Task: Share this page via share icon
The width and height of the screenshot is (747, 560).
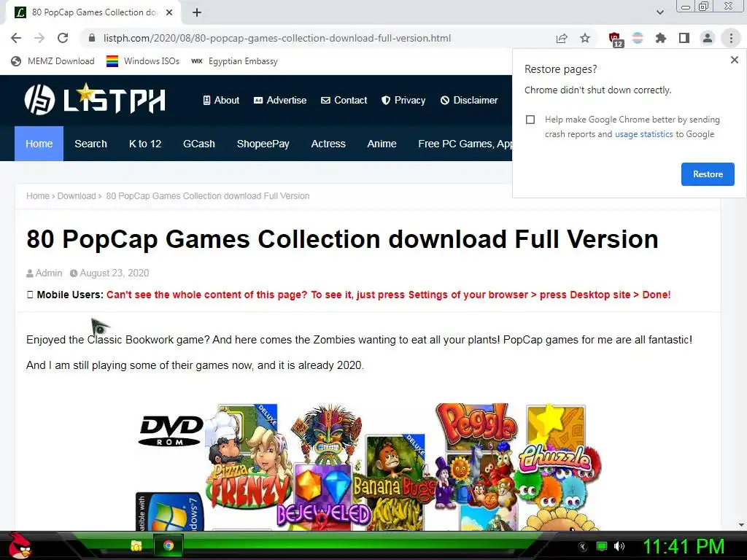Action: coord(562,38)
